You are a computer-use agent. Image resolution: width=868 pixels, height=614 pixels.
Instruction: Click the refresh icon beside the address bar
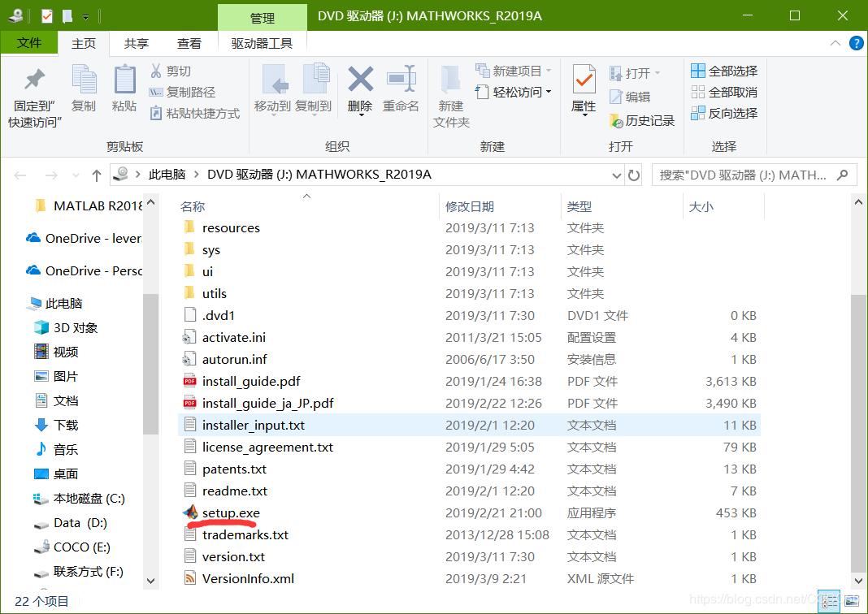tap(634, 175)
